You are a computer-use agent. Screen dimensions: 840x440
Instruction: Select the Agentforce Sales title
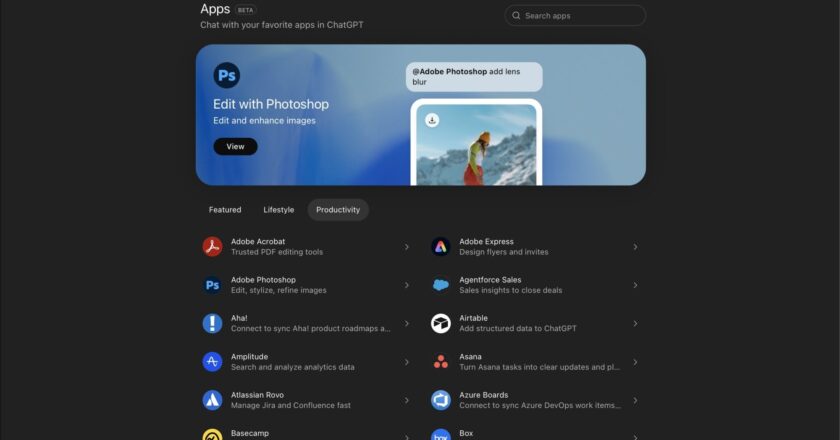pyautogui.click(x=490, y=280)
